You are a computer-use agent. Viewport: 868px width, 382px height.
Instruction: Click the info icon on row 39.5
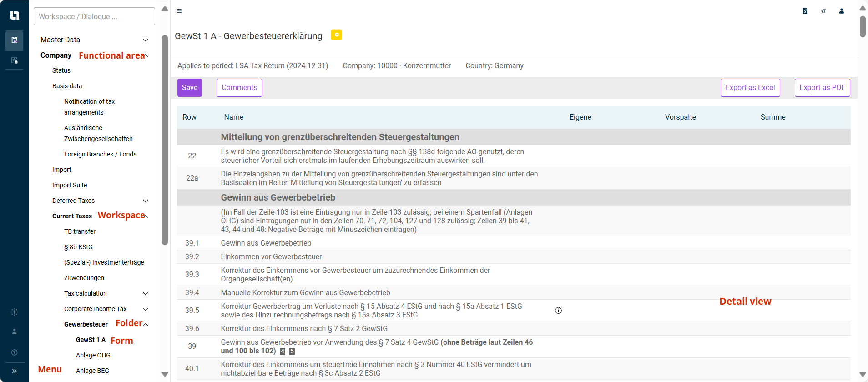coord(558,311)
